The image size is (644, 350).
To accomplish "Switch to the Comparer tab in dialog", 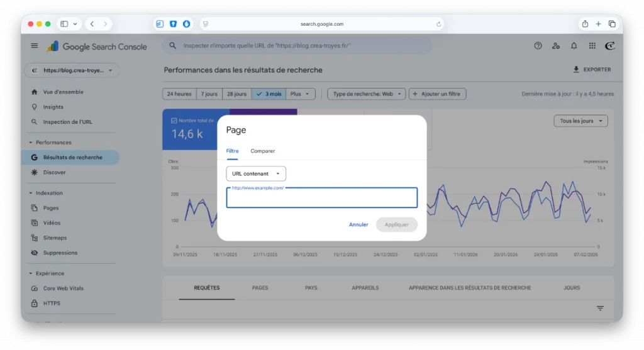I will tap(262, 151).
